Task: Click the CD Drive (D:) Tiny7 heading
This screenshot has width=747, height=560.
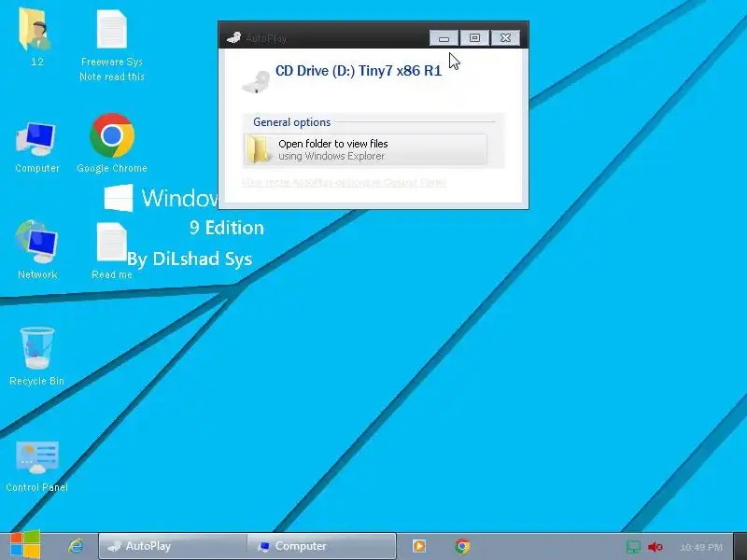Action: 359,71
